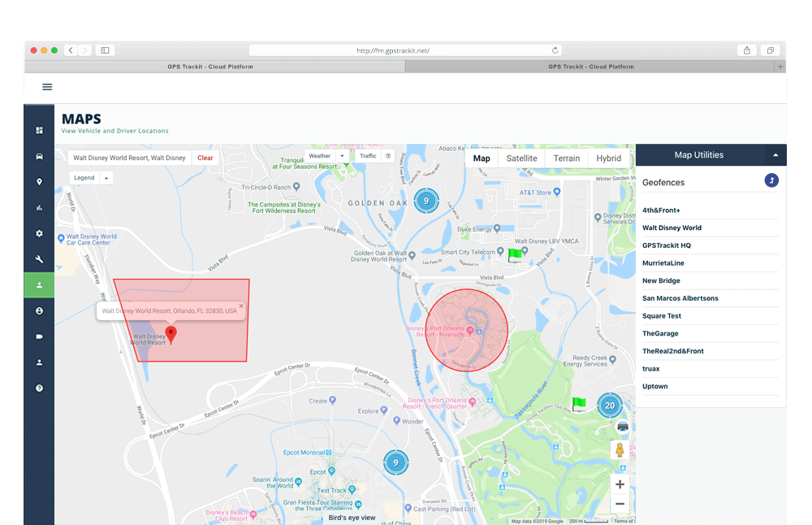Toggle the browser sidebar button

coord(105,50)
